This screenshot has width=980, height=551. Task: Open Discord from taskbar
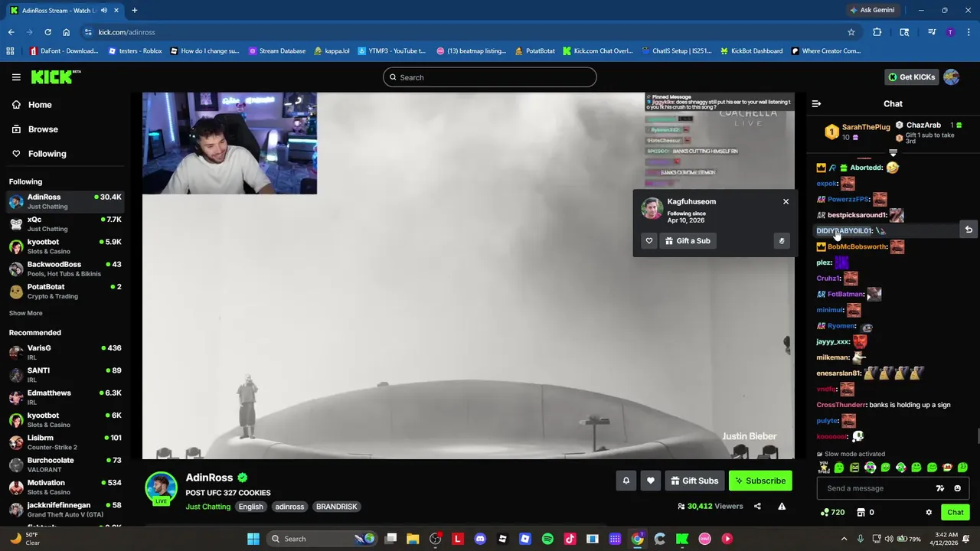pyautogui.click(x=480, y=539)
